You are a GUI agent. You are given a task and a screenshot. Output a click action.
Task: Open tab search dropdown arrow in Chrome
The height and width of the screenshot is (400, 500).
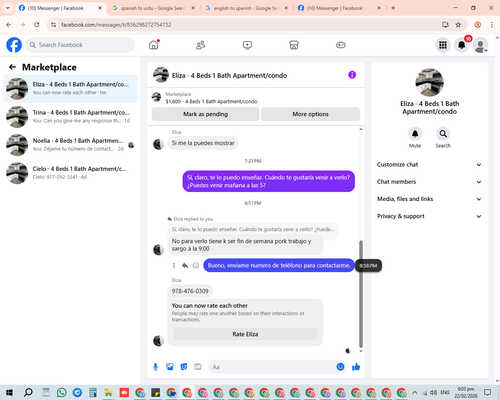point(8,8)
